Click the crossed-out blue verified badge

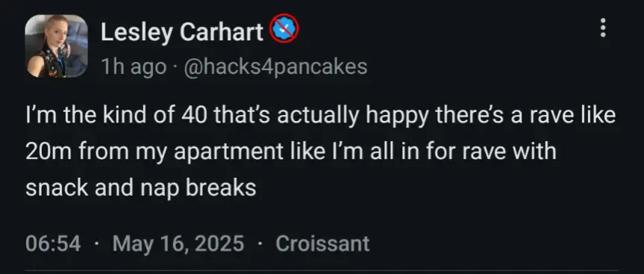pyautogui.click(x=284, y=28)
